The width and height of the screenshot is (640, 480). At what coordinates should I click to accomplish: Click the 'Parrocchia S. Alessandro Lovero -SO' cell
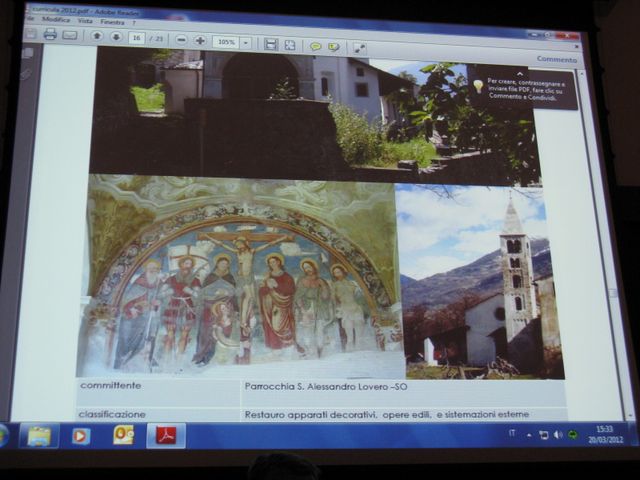[403, 393]
